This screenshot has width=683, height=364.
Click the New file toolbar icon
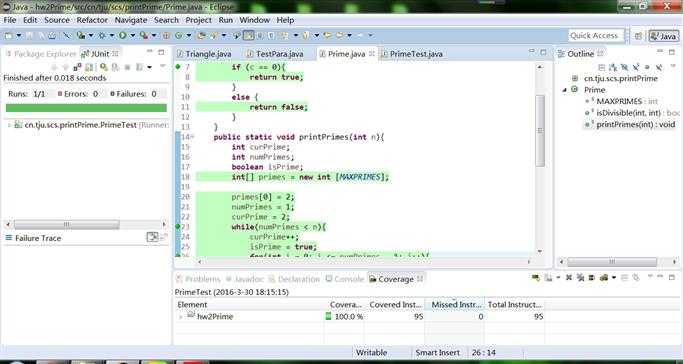point(9,35)
